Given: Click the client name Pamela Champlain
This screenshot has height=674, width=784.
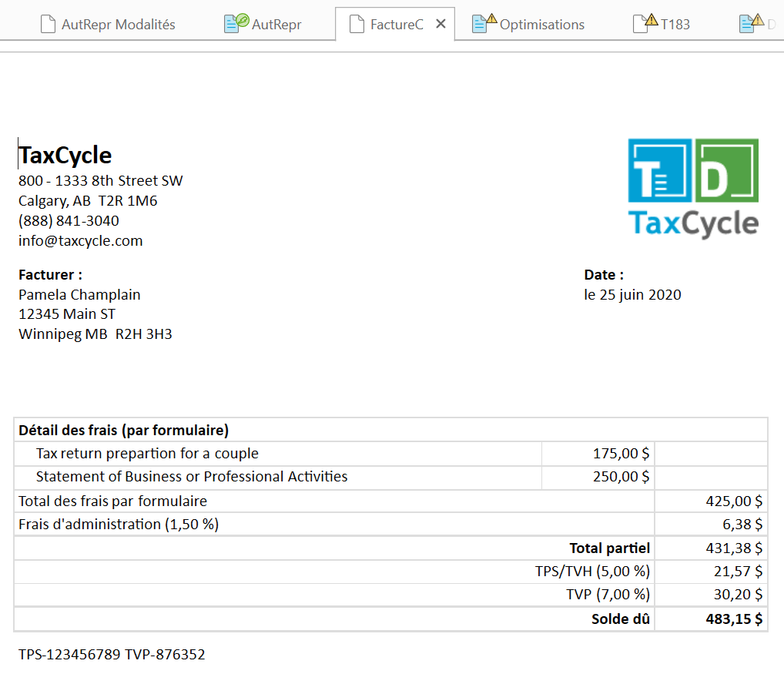Looking at the screenshot, I should [79, 294].
